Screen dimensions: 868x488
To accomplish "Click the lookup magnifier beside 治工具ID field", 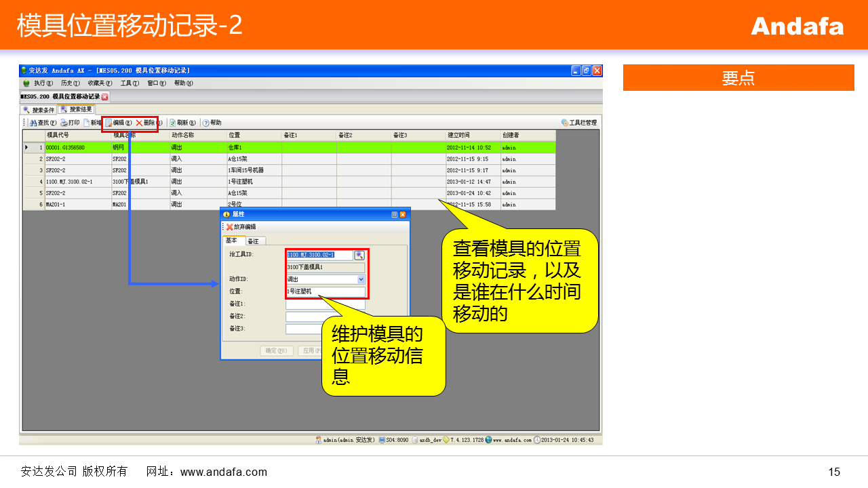I will 359,255.
